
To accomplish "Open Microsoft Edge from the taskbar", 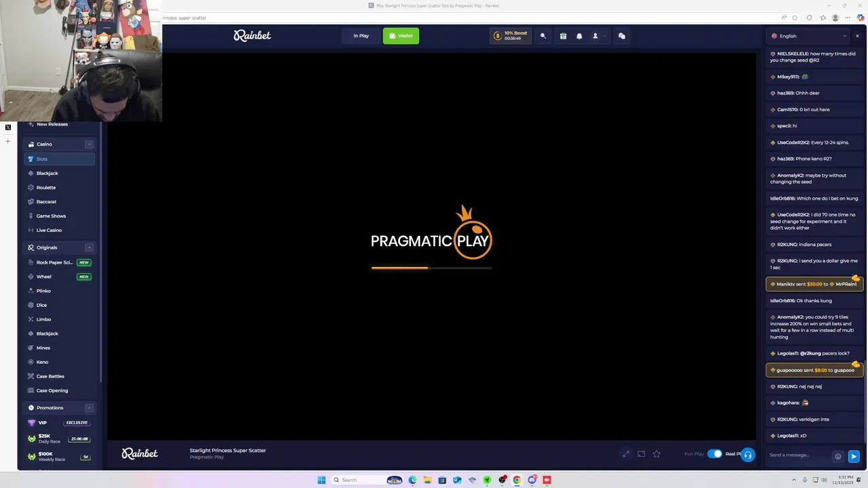I will coord(412,480).
